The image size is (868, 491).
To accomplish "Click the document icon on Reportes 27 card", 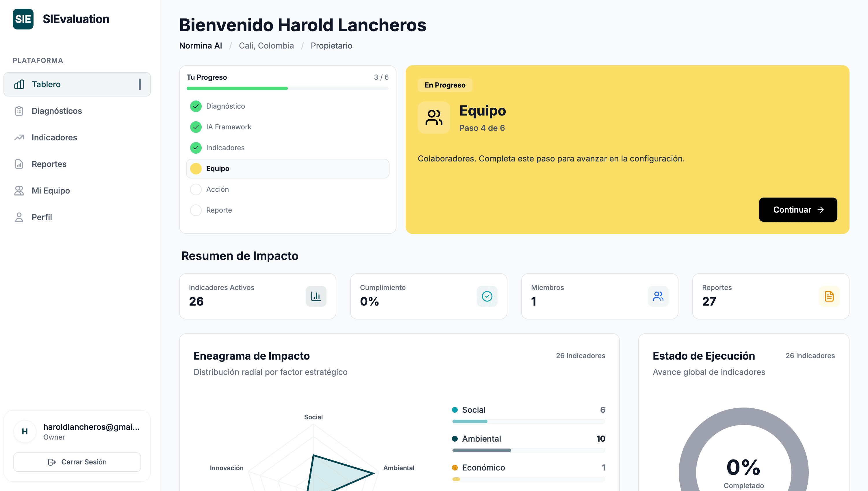I will pyautogui.click(x=829, y=296).
